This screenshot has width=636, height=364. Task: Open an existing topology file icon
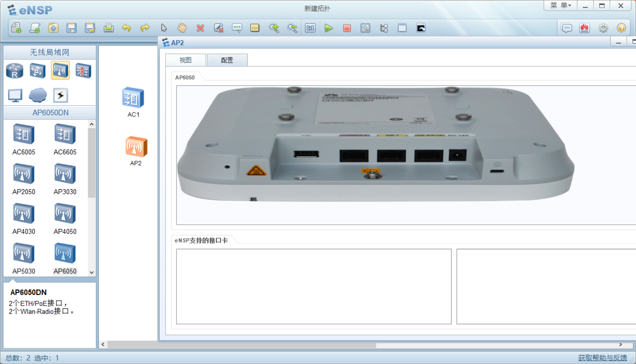coord(53,28)
